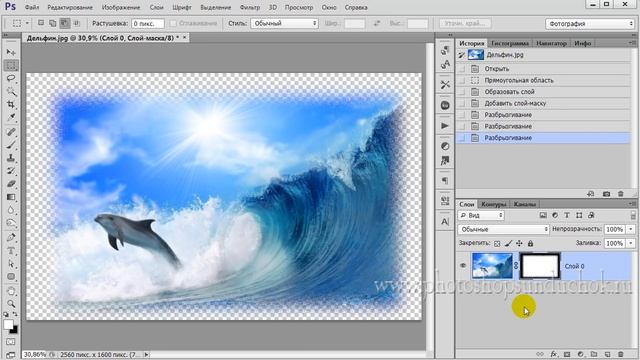Open the Слои menu
The height and width of the screenshot is (360, 640).
156,7
